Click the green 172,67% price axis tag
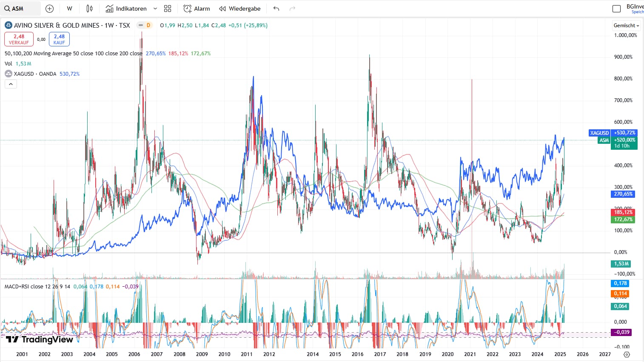The image size is (644, 362). pos(623,219)
